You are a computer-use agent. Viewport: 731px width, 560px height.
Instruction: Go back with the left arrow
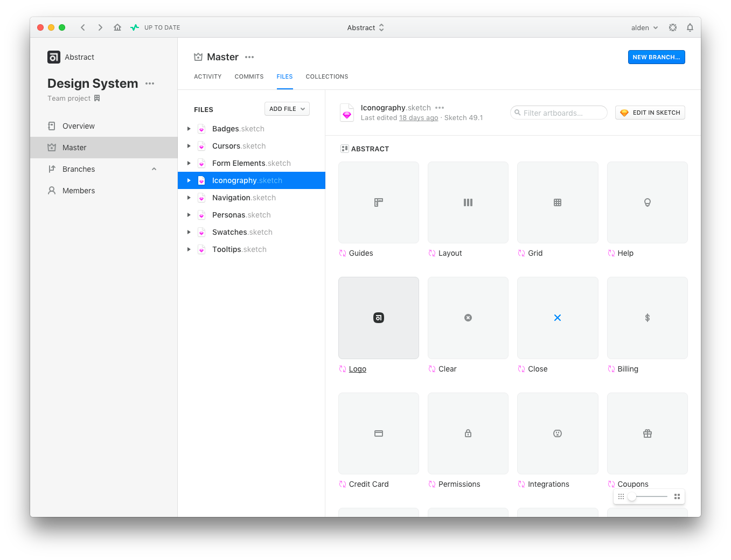pos(82,27)
